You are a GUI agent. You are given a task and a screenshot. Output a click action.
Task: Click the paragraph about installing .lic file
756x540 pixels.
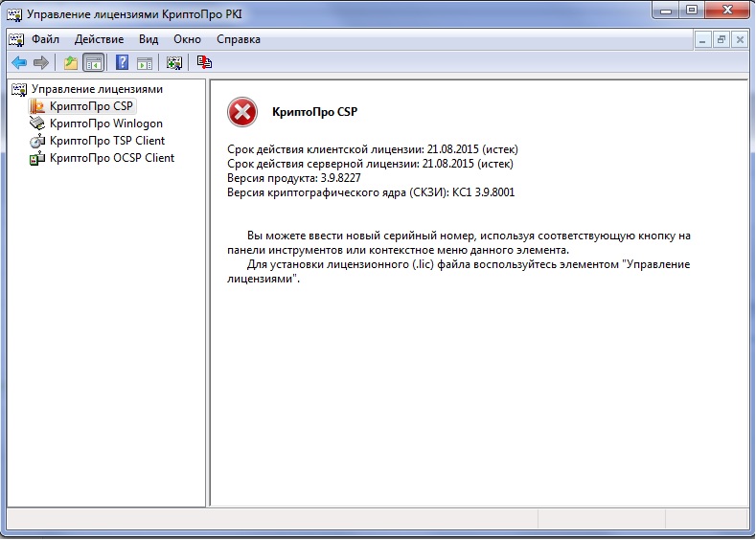[x=459, y=271]
